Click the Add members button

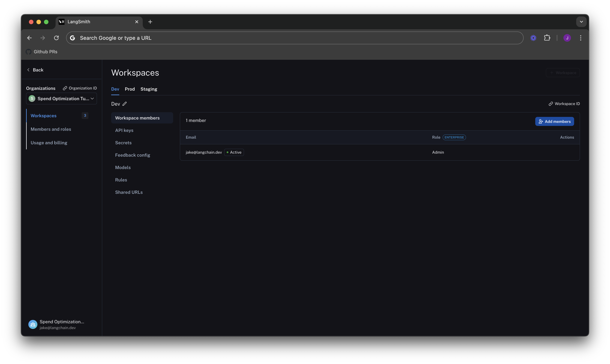click(x=554, y=121)
